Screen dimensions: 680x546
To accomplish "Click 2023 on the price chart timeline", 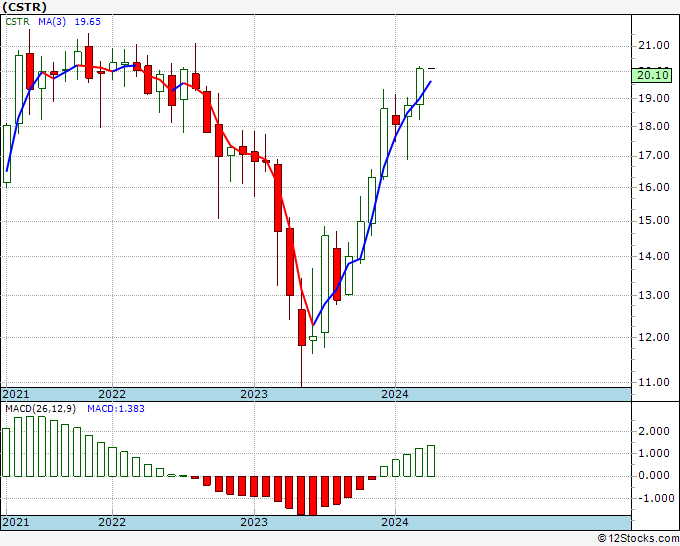I will point(254,394).
